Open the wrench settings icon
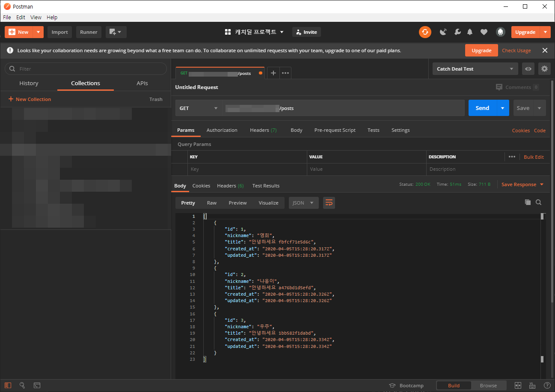The height and width of the screenshot is (392, 555). pyautogui.click(x=457, y=32)
